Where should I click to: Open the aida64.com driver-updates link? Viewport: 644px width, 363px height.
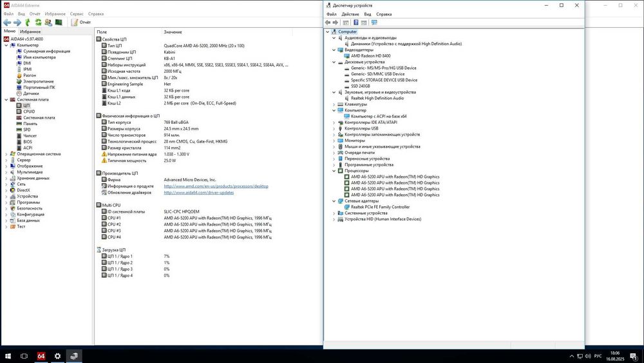click(x=199, y=192)
